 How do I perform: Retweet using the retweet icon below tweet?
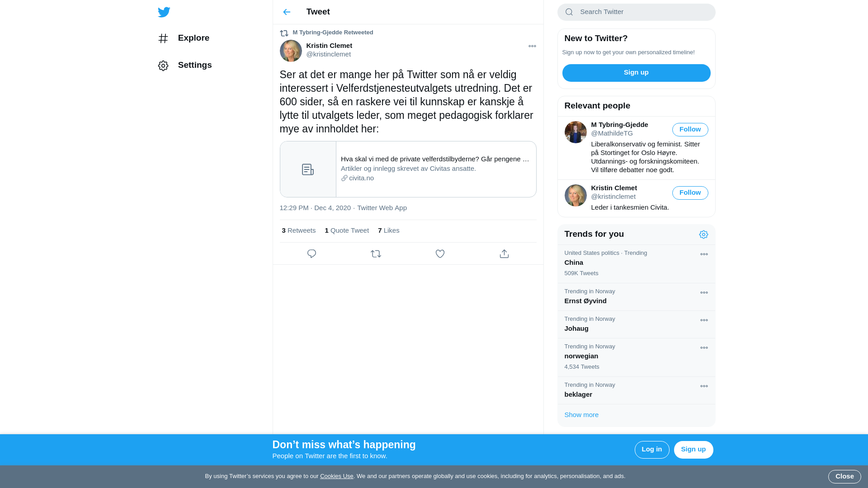376,254
